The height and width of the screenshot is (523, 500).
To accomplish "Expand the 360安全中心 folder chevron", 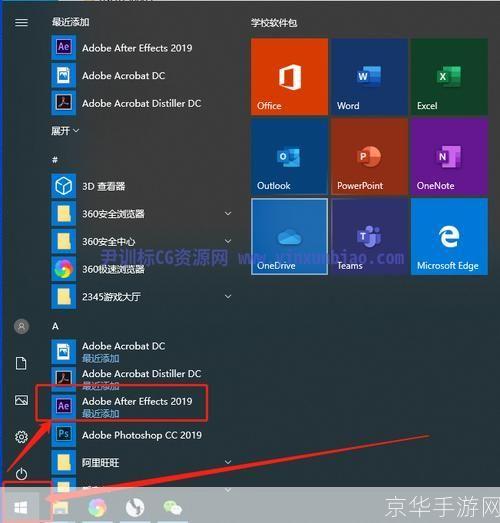I will click(228, 241).
